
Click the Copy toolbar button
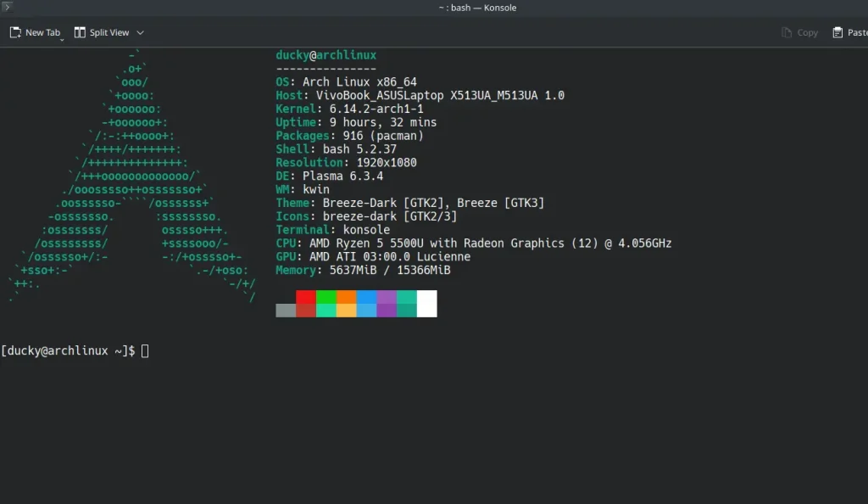[800, 33]
